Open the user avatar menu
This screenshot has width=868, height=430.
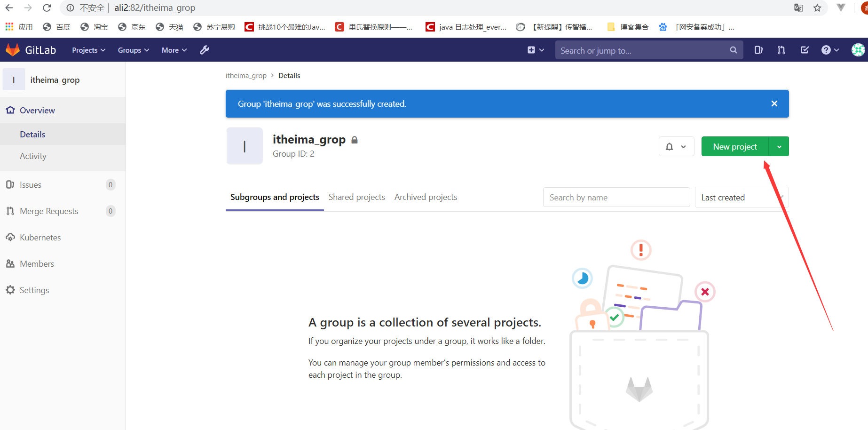pos(858,50)
